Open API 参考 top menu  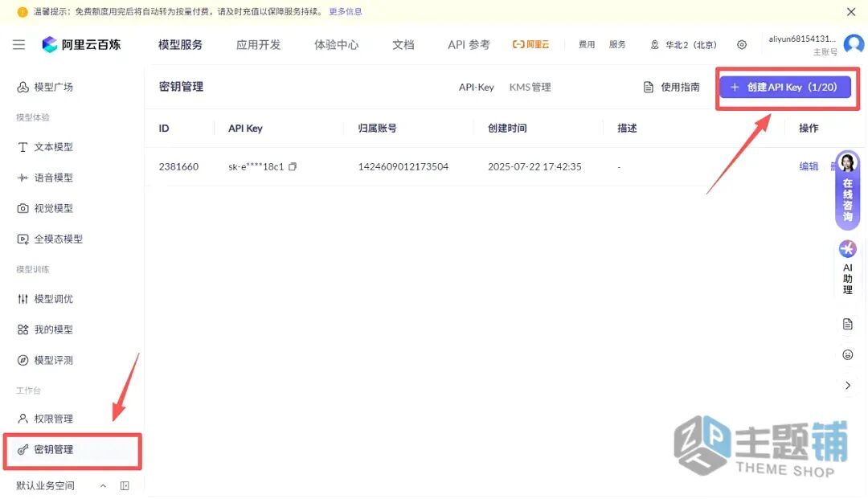coord(469,45)
